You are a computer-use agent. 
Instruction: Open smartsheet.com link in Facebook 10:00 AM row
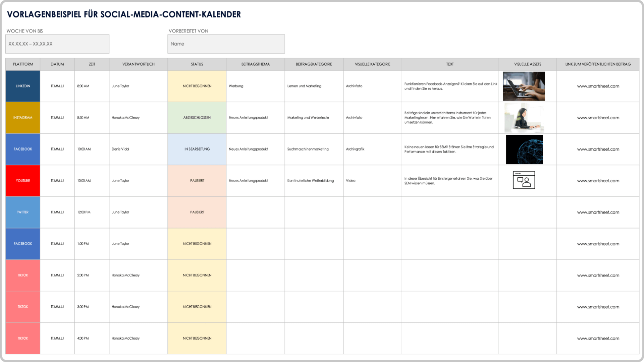598,149
